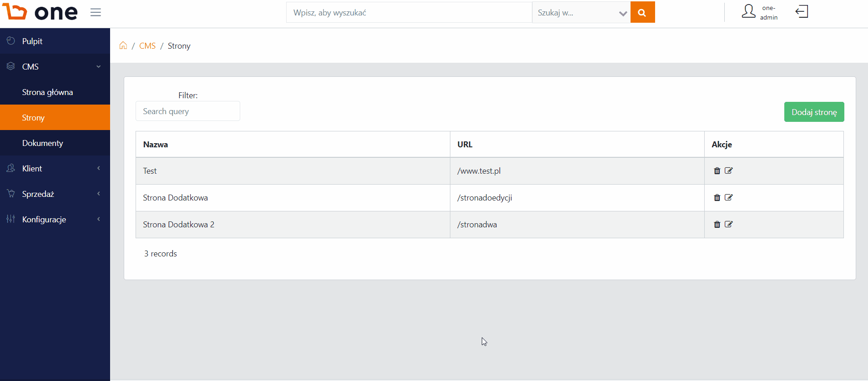
Task: Click the orange search magnifier button
Action: coord(642,12)
